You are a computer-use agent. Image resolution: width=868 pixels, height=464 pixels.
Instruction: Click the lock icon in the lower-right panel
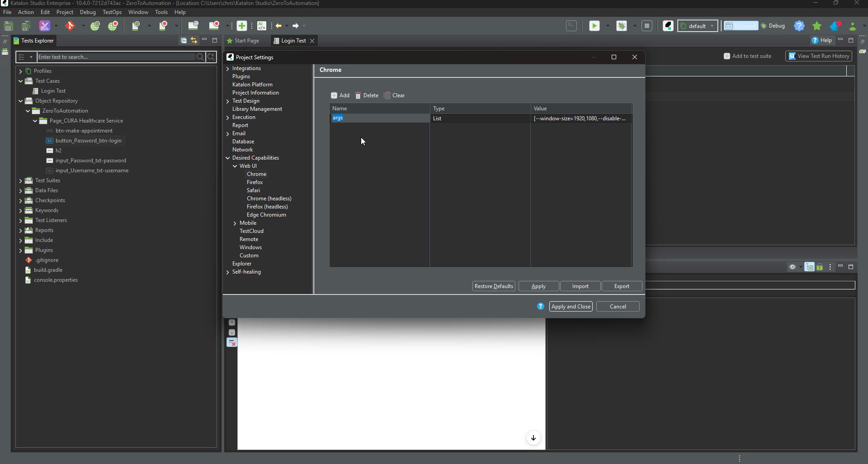pyautogui.click(x=820, y=267)
